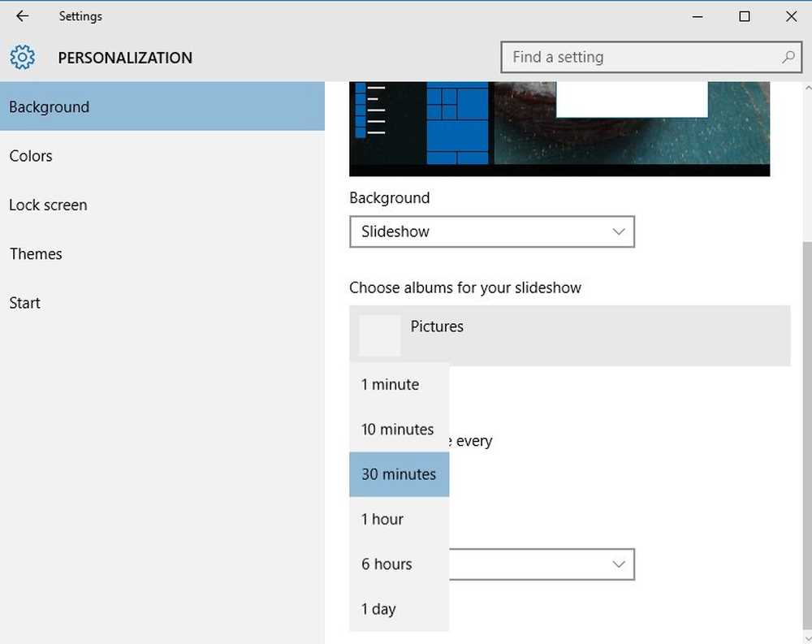This screenshot has height=644, width=812.
Task: Click the magnifier icon in the search box
Action: 788,58
